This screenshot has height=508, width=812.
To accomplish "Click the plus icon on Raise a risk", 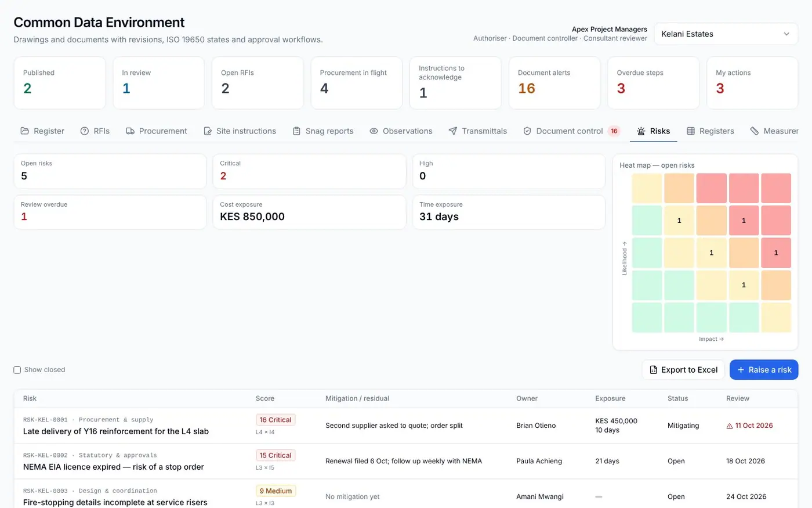I will pos(741,370).
